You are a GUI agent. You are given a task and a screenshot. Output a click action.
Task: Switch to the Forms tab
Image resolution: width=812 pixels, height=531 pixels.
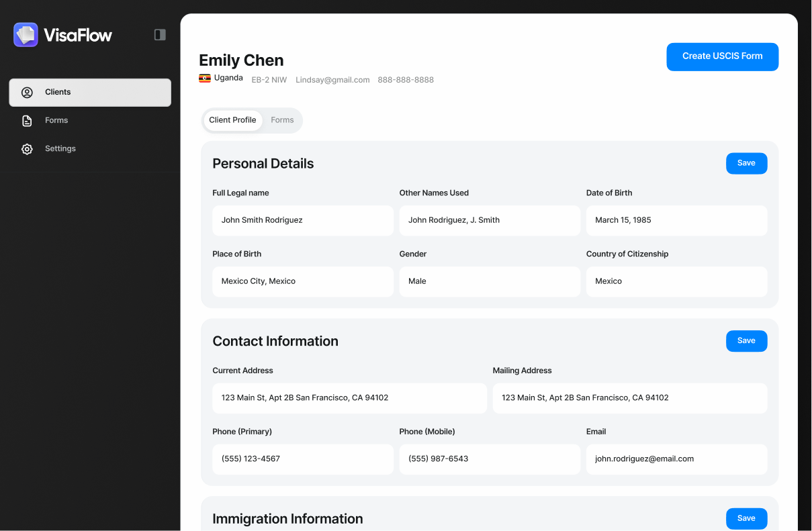pyautogui.click(x=282, y=120)
